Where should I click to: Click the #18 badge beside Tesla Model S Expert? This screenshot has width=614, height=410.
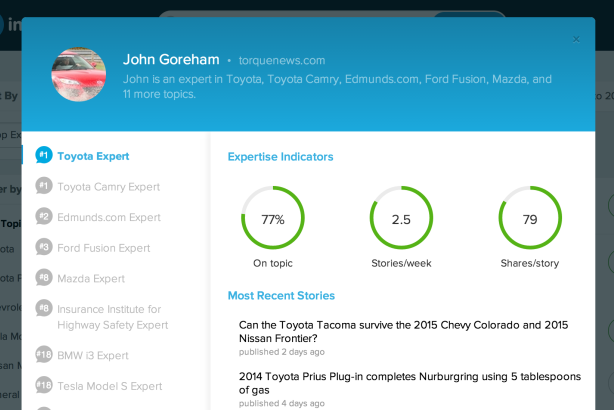[43, 385]
